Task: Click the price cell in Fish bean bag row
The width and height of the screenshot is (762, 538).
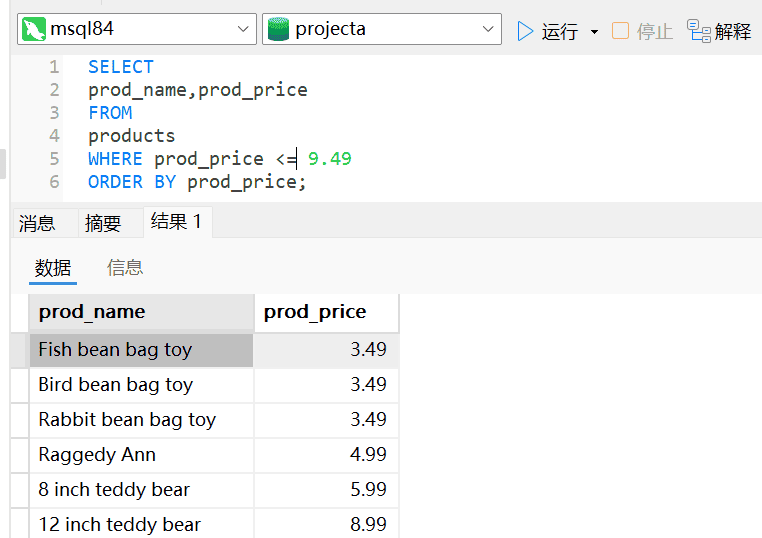Action: tap(326, 350)
